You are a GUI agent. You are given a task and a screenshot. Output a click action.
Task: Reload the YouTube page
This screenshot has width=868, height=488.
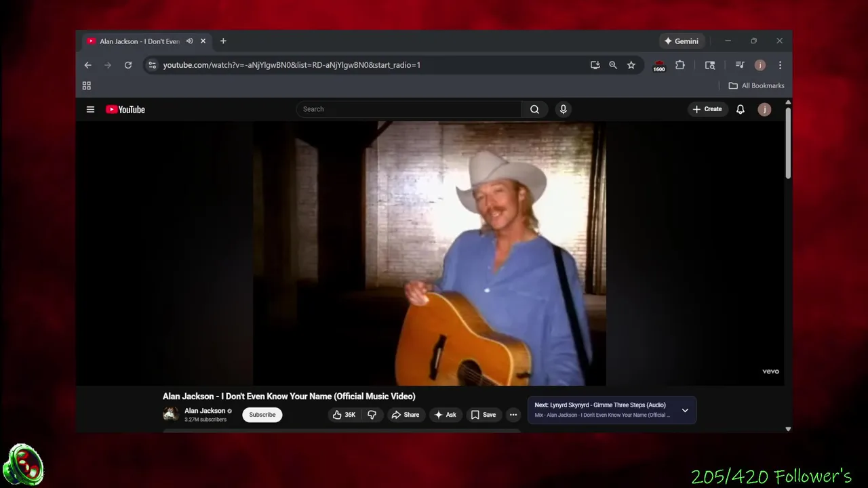click(x=127, y=65)
